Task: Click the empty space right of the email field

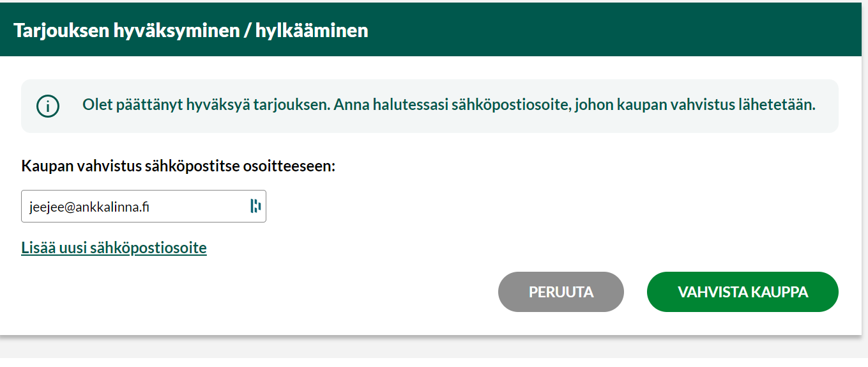Action: (x=511, y=207)
